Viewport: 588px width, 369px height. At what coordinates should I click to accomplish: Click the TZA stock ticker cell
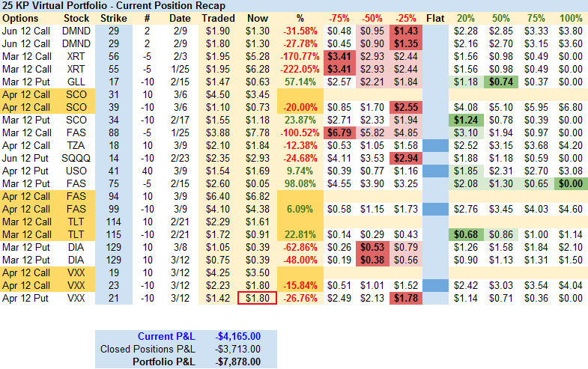click(77, 145)
